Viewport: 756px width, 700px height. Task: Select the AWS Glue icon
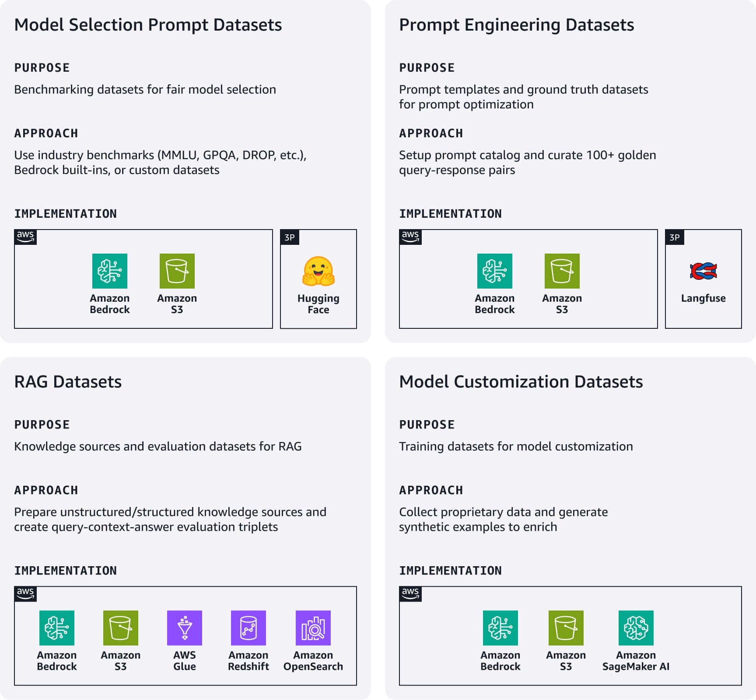point(185,628)
